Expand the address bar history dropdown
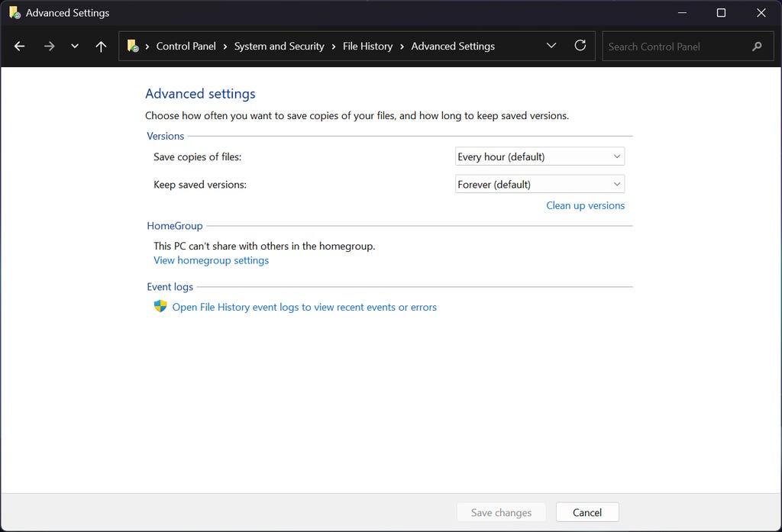This screenshot has width=782, height=532. [x=551, y=46]
